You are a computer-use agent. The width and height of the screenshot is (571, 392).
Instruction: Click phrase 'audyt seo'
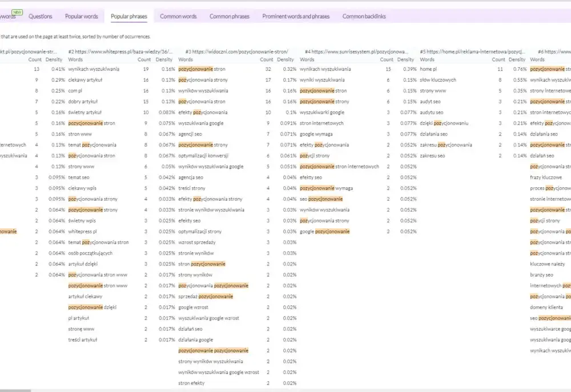[430, 102]
